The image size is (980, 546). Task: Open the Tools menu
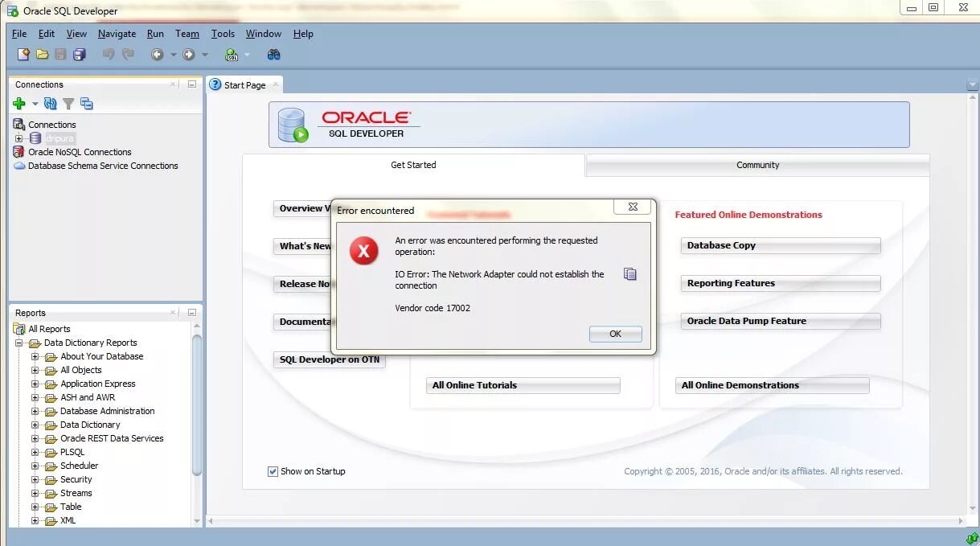pyautogui.click(x=223, y=34)
